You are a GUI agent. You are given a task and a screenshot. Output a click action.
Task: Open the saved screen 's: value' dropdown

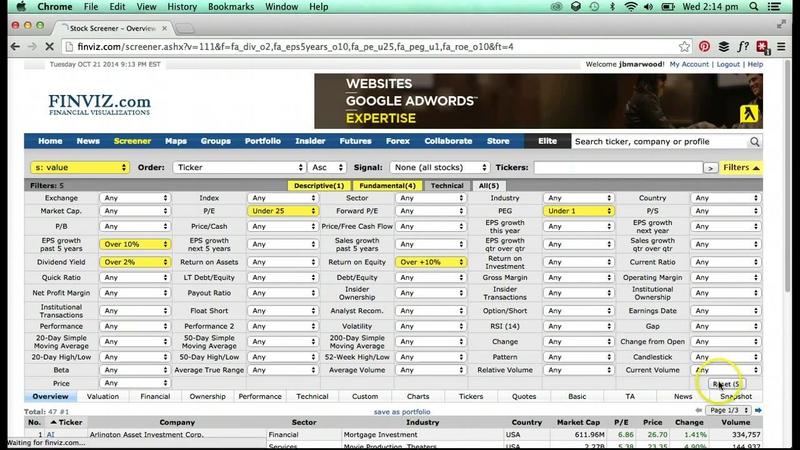click(80, 167)
